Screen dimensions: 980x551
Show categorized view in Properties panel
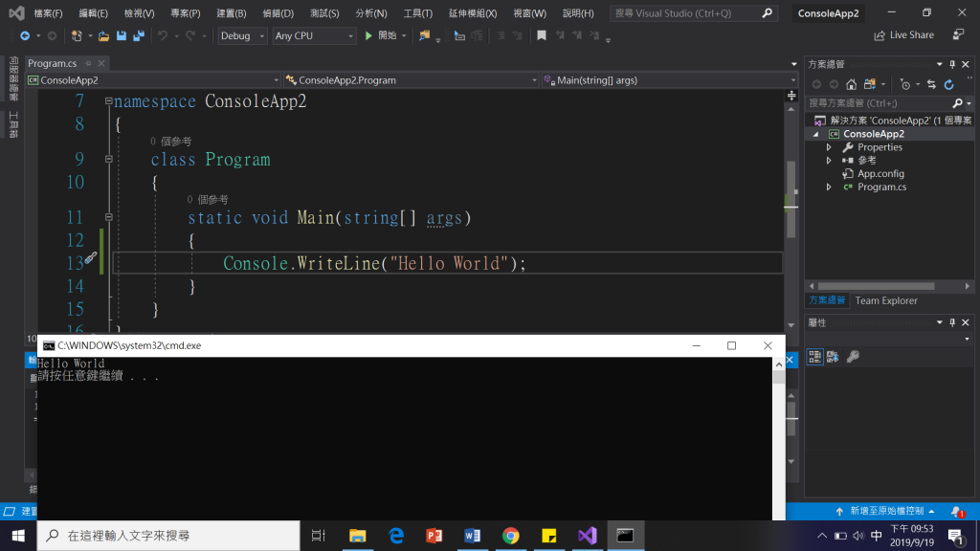pyautogui.click(x=815, y=357)
